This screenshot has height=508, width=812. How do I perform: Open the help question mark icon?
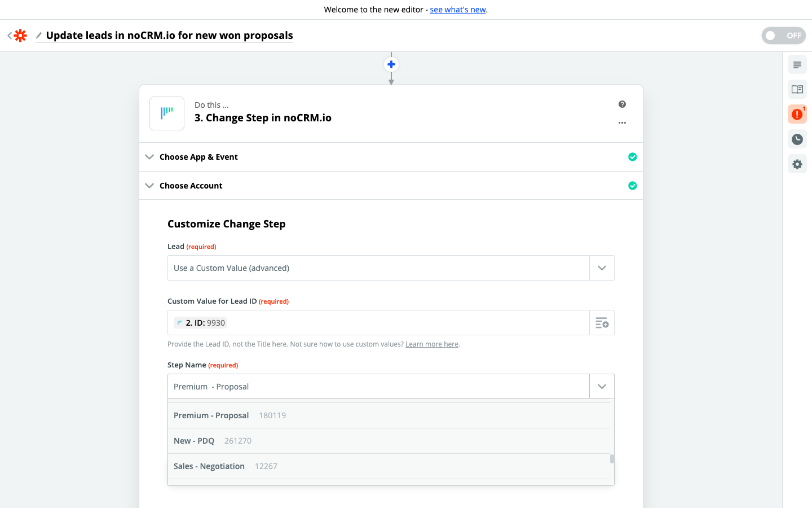(622, 104)
